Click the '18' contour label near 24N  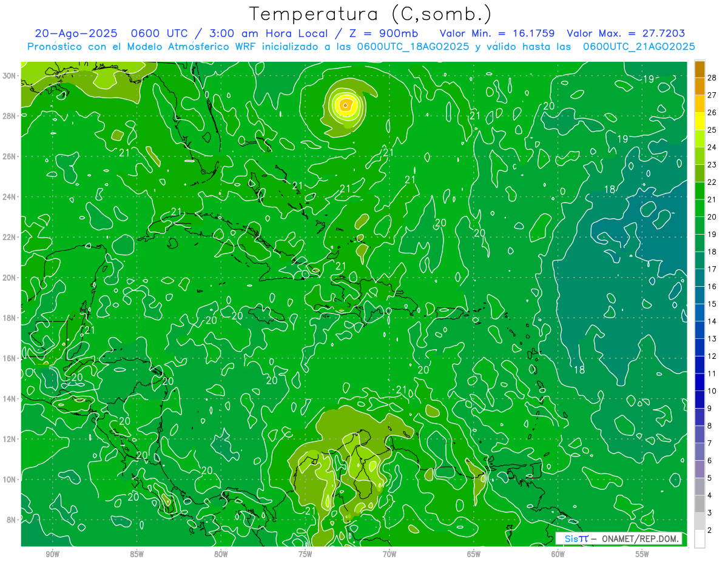[610, 189]
